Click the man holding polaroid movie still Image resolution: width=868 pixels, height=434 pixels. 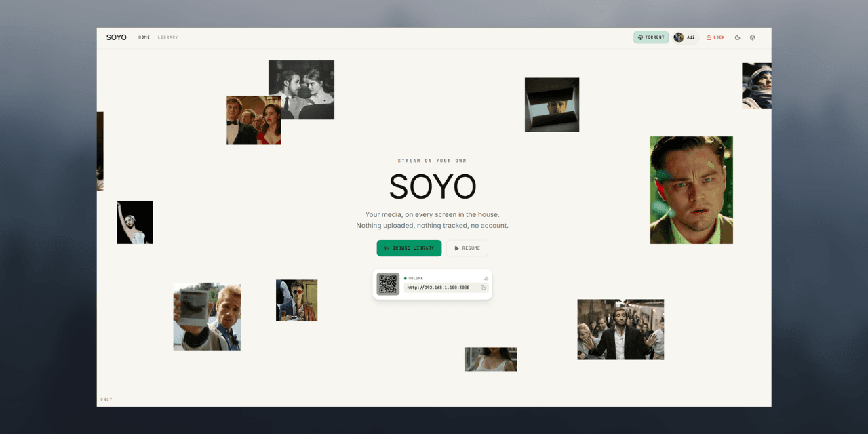point(207,317)
